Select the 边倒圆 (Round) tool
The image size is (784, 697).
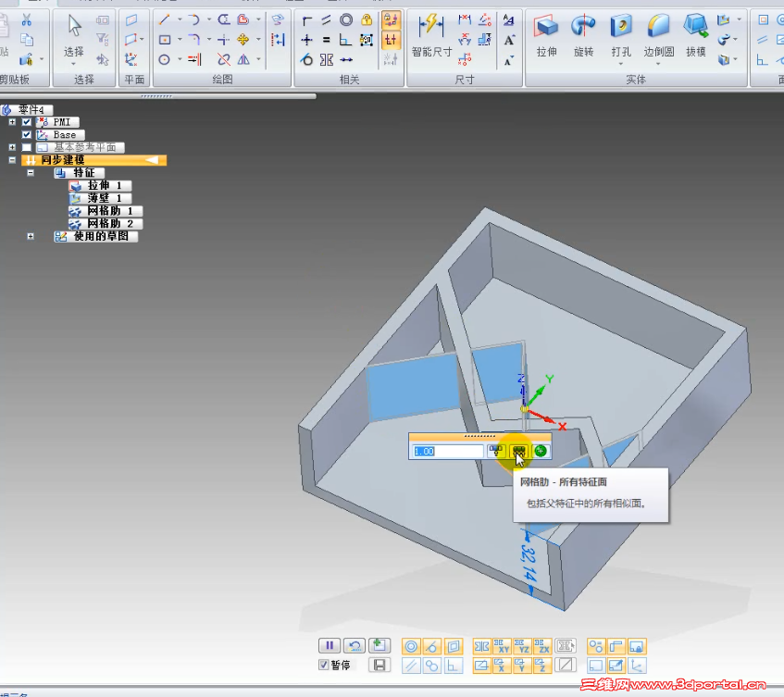tap(658, 35)
